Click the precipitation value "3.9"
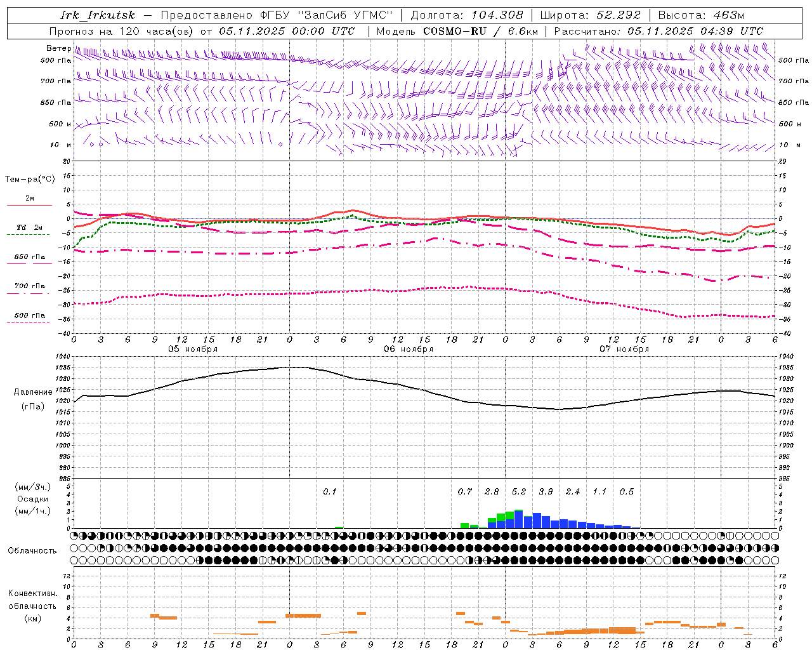Image resolution: width=812 pixels, height=650 pixels. (x=546, y=492)
